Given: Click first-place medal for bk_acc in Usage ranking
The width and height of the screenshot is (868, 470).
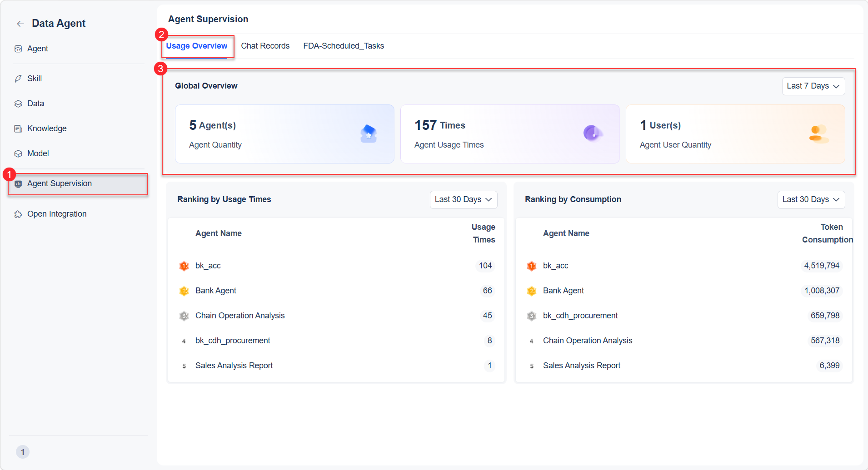Looking at the screenshot, I should coord(184,266).
